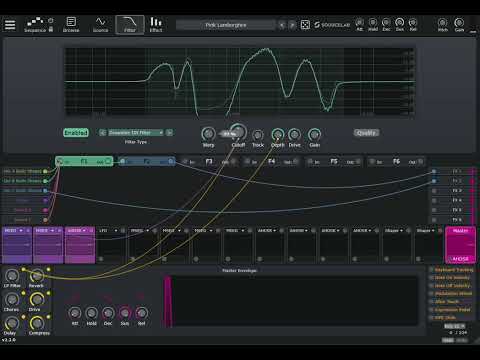Click the filter section Gain knob
Screen dimensions: 480x360
pyautogui.click(x=314, y=134)
